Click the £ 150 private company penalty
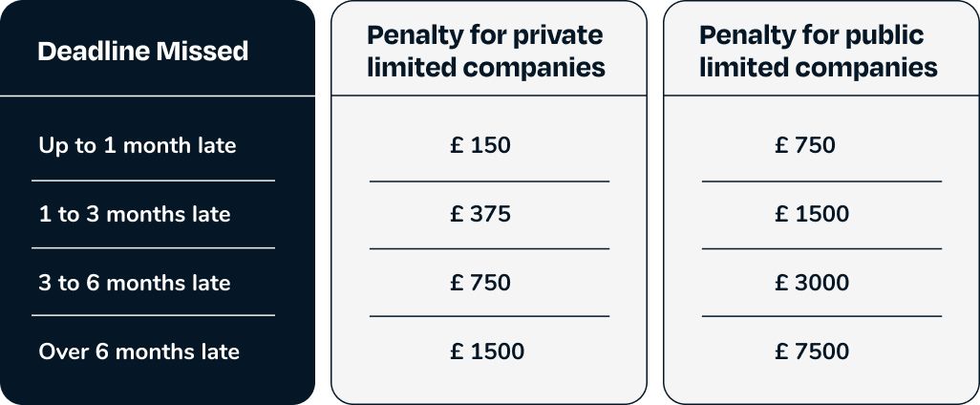This screenshot has width=980, height=405. [x=480, y=146]
